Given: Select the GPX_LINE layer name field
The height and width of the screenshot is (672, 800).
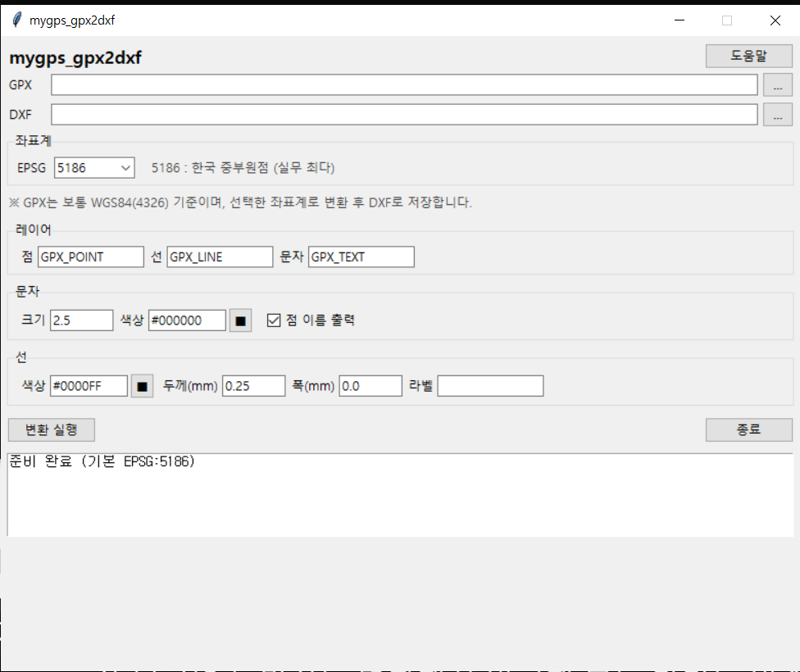Looking at the screenshot, I should [x=219, y=257].
